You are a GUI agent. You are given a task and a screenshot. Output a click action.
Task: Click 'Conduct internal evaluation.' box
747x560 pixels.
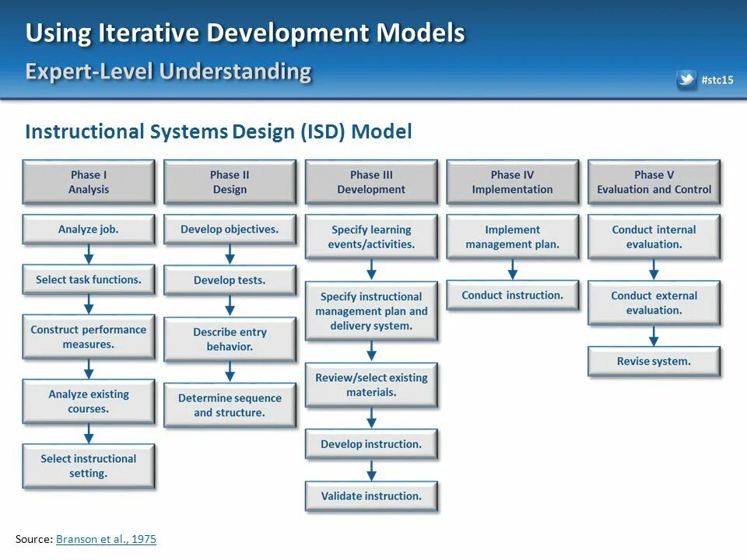coord(654,236)
